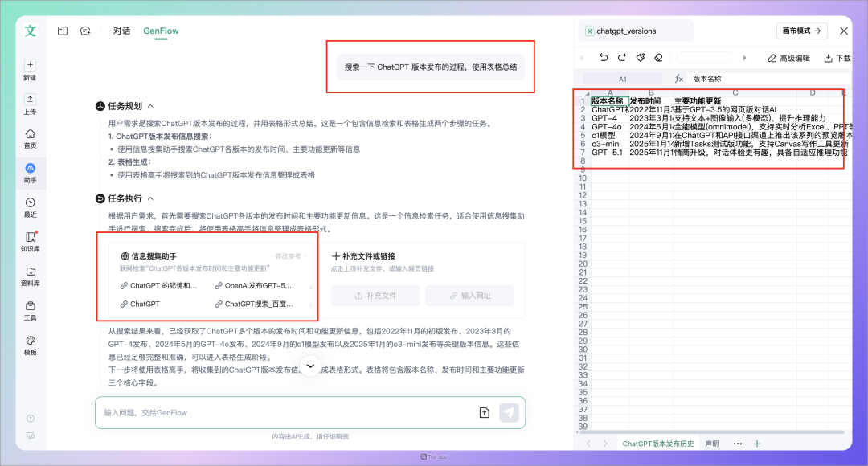This screenshot has height=466, width=868.
Task: Open the 声明 sheet tab
Action: [711, 443]
